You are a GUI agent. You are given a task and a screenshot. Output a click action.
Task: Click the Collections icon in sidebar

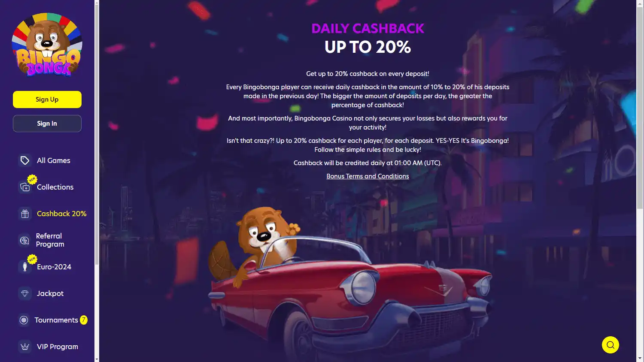tap(25, 187)
